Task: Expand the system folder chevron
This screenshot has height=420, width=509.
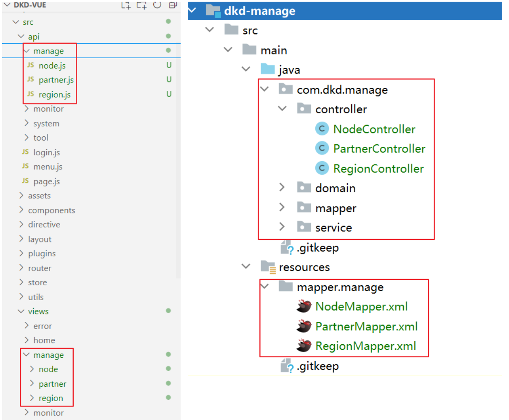Action: 27,123
